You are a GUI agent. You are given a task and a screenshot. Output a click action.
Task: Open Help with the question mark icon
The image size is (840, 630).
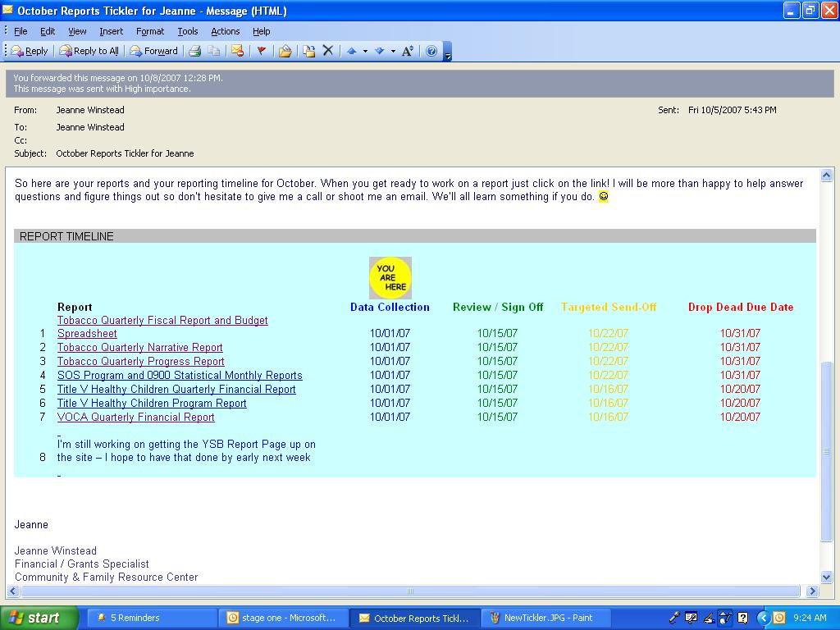(x=431, y=51)
